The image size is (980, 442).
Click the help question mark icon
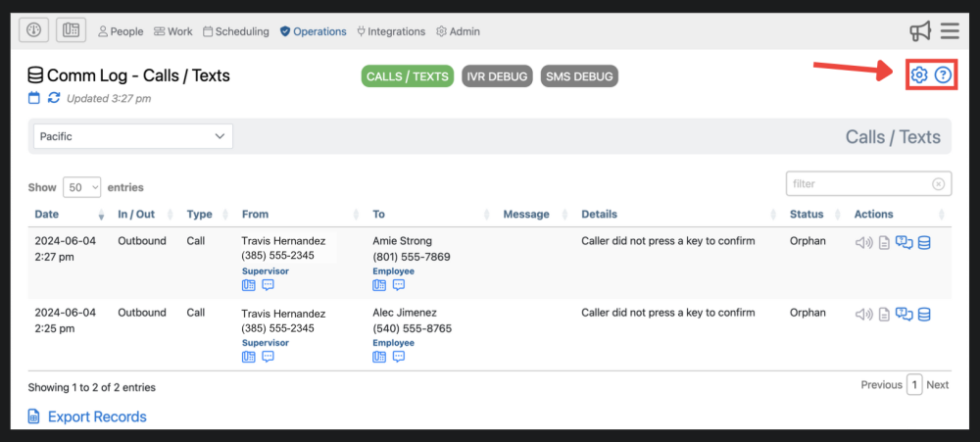click(x=944, y=75)
